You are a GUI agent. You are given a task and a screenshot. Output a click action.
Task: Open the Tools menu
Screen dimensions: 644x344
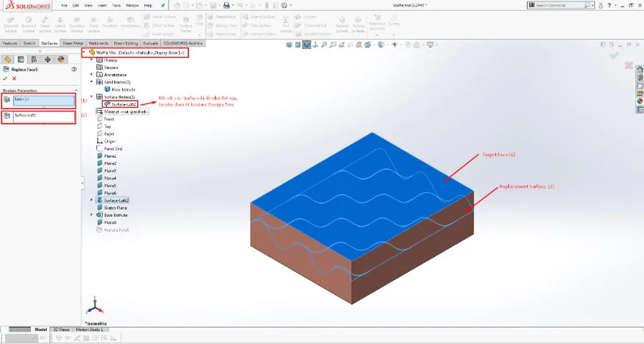pyautogui.click(x=116, y=5)
